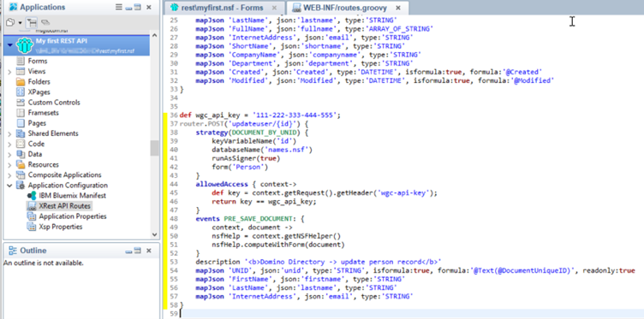This screenshot has height=319, width=644.
Task: Click the Application Properties icon
Action: (x=32, y=216)
